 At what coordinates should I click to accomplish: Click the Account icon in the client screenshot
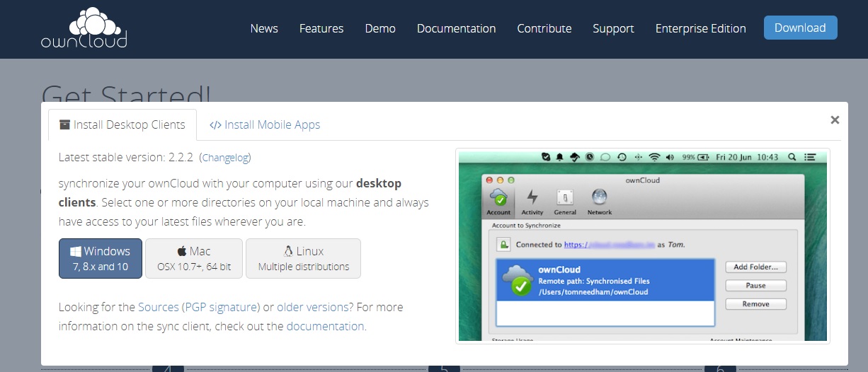pyautogui.click(x=498, y=196)
